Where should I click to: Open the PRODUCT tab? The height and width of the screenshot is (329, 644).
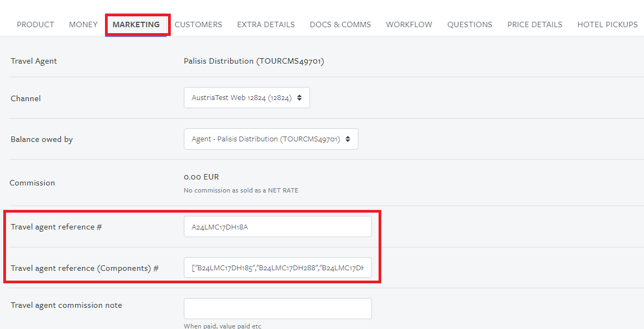[35, 24]
